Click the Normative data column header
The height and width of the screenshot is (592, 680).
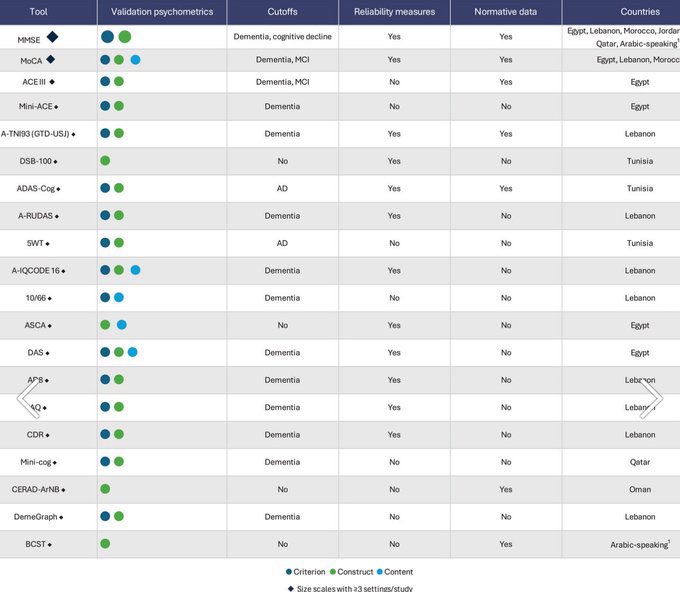[x=506, y=12]
